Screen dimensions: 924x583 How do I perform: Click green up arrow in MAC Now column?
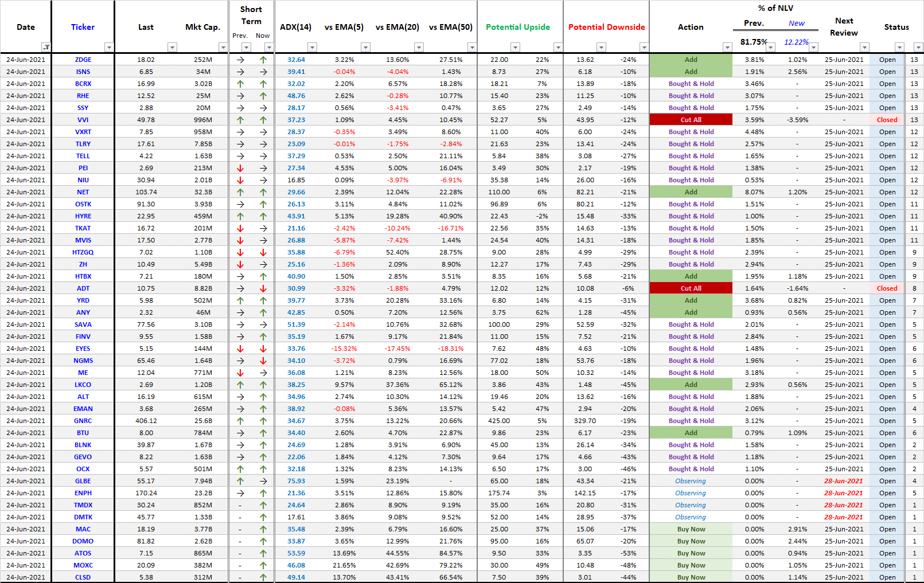[x=263, y=529]
